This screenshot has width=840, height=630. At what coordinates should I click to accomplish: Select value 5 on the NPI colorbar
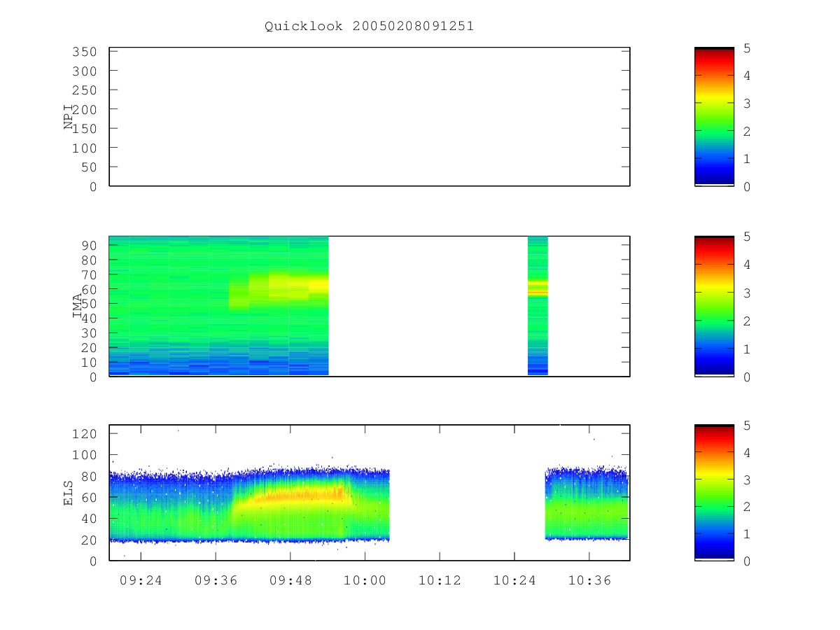pyautogui.click(x=747, y=48)
